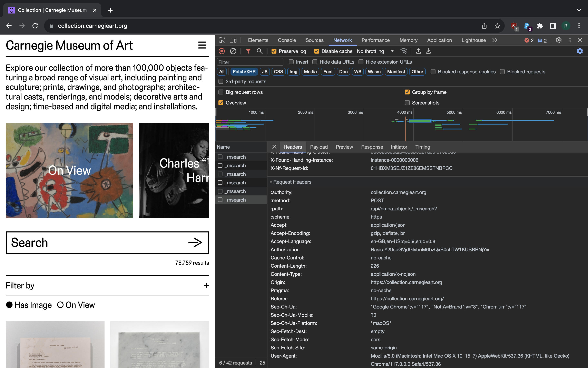
Task: Check the Blocked requests checkbox
Action: (502, 72)
